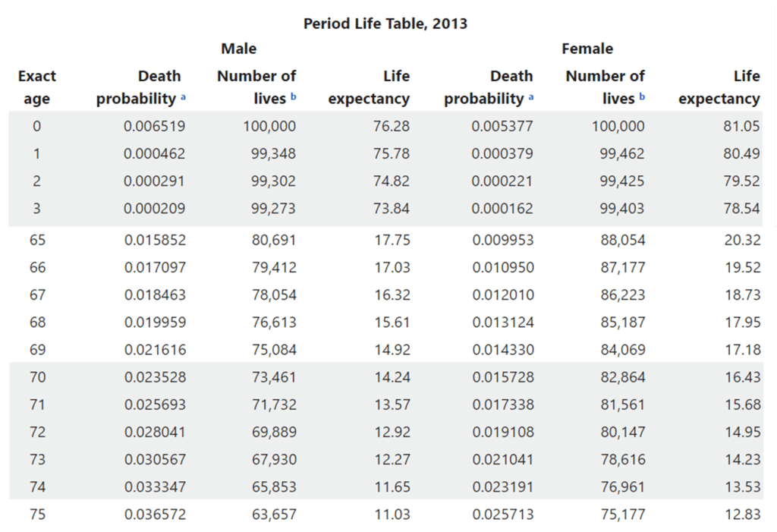Select male number of lives 80,691 cell

[274, 240]
